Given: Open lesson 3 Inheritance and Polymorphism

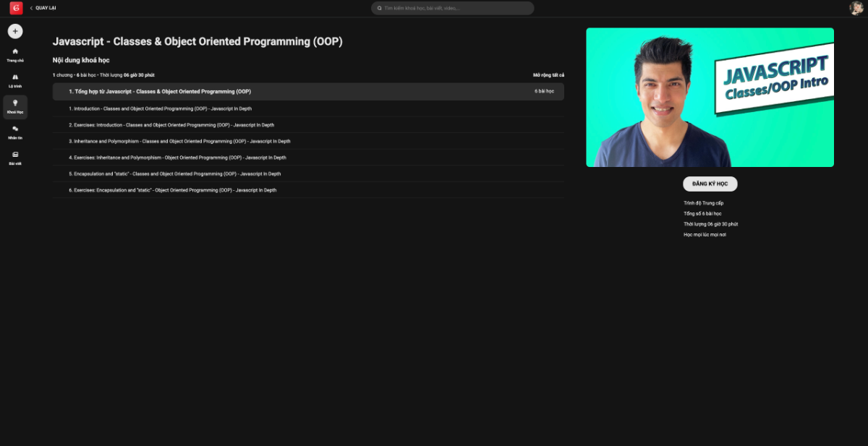Looking at the screenshot, I should pos(182,142).
